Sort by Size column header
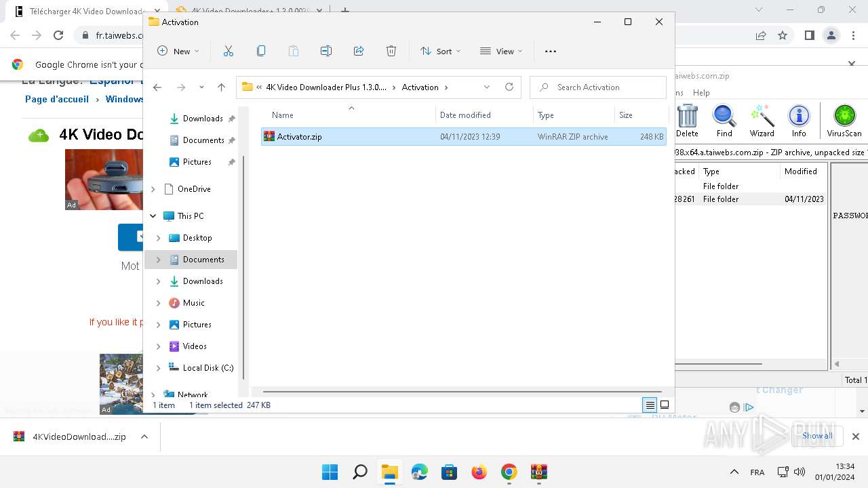This screenshot has height=488, width=868. click(x=626, y=115)
